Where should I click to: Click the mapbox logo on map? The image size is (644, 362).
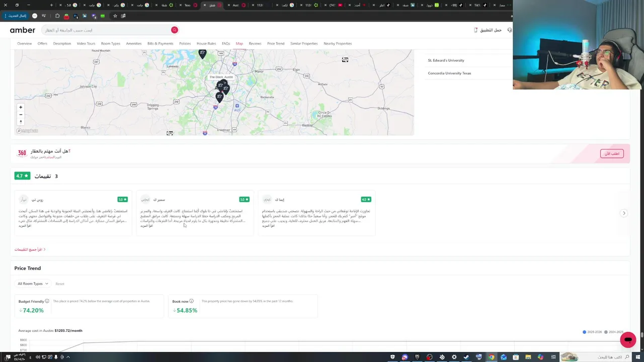point(27,131)
